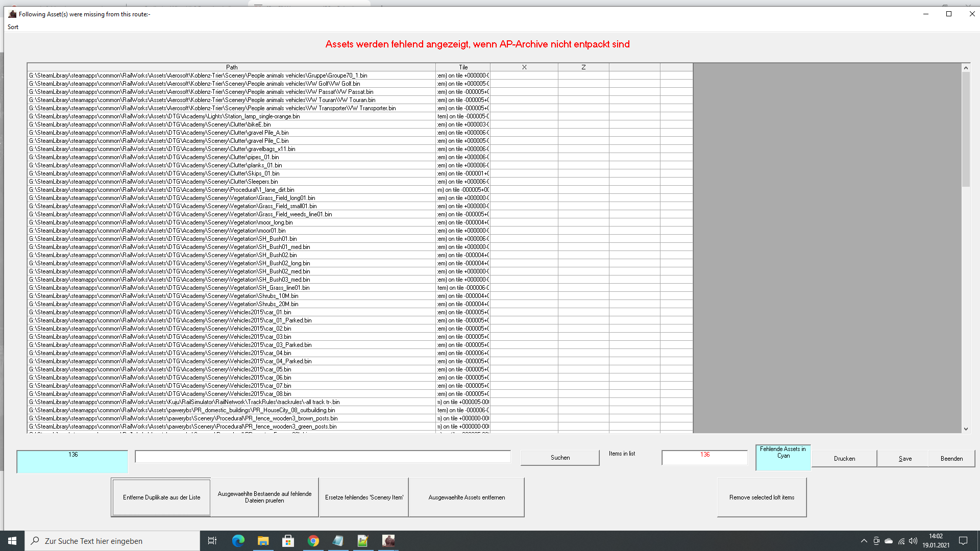
Task: Click the Save button
Action: click(905, 459)
